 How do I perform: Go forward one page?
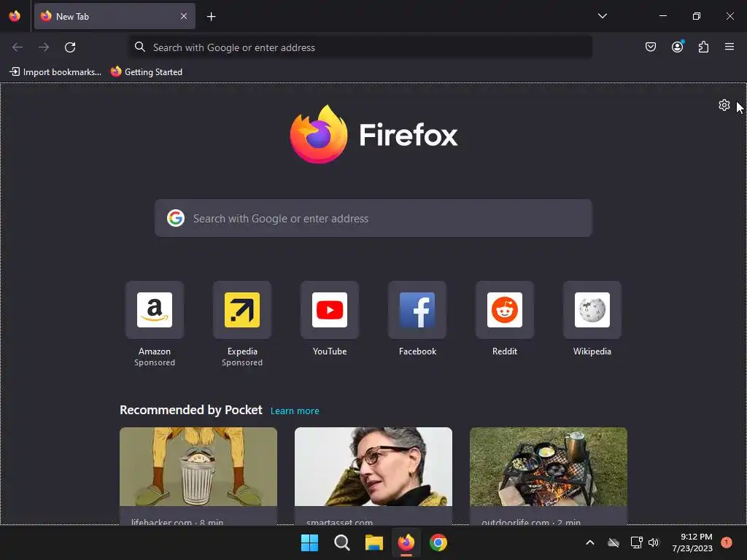click(44, 47)
